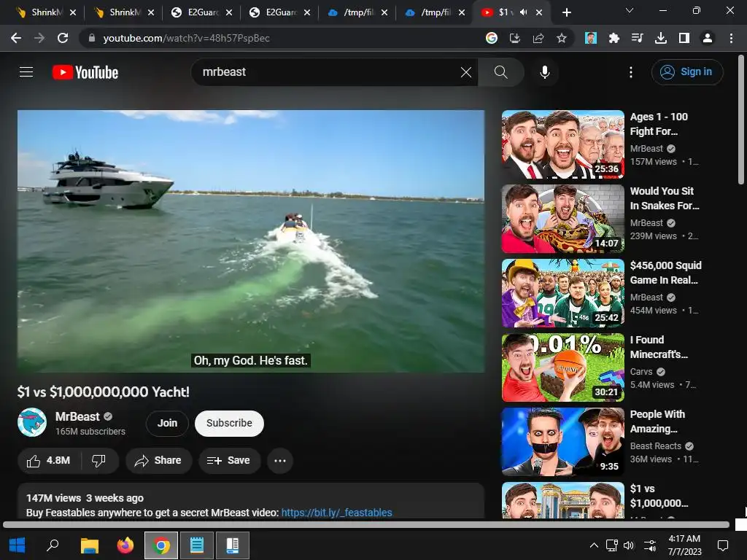
Task: Open the MrBeast channel name link
Action: pos(77,416)
